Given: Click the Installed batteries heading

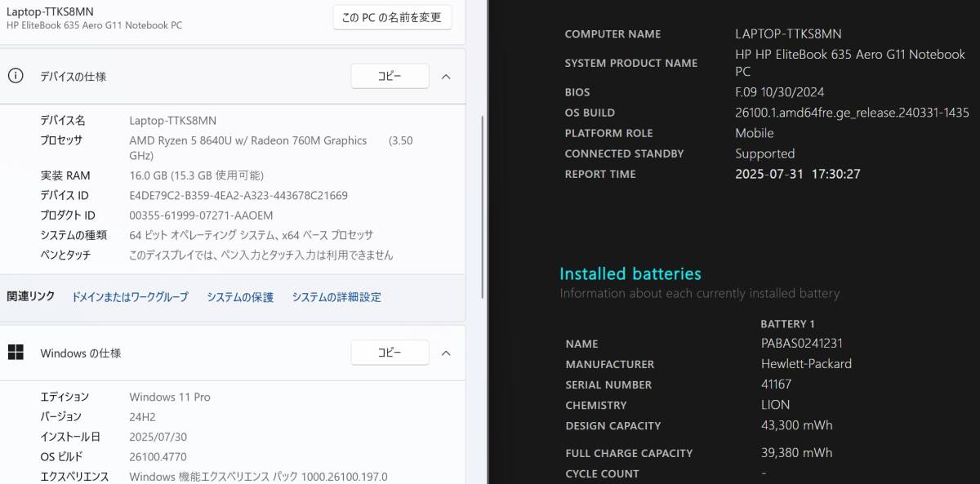Looking at the screenshot, I should 630,273.
